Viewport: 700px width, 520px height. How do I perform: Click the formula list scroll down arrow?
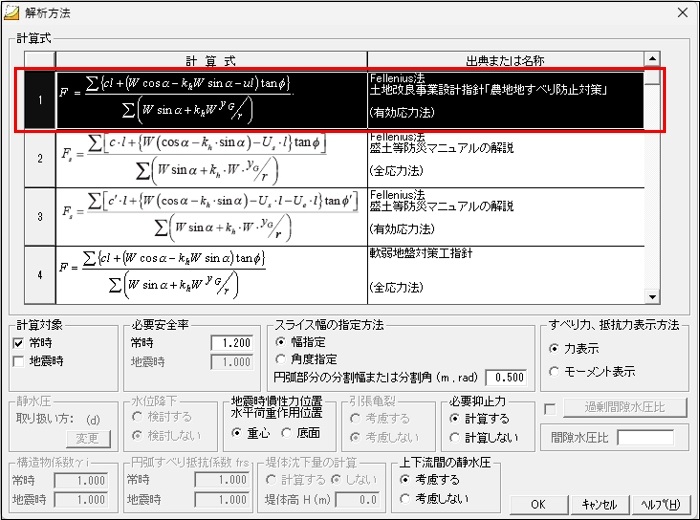tap(652, 297)
